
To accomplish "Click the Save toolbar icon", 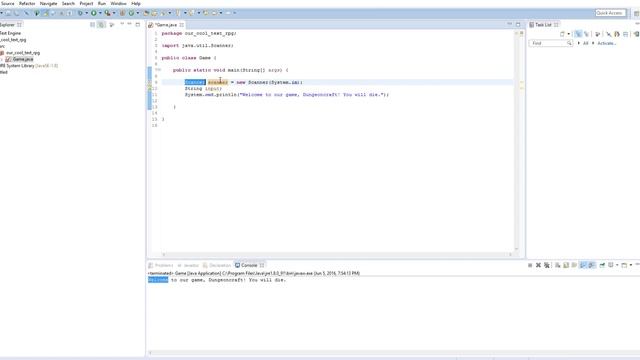I will click(7, 13).
